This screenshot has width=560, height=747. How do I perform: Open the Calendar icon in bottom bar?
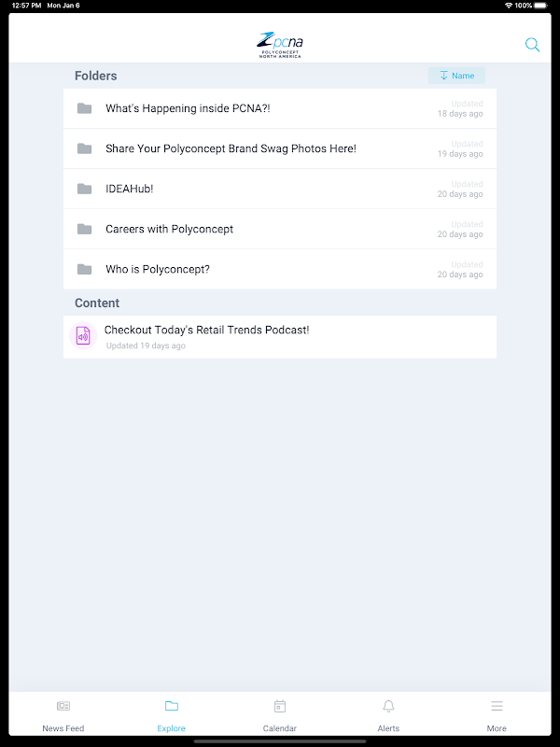280,706
